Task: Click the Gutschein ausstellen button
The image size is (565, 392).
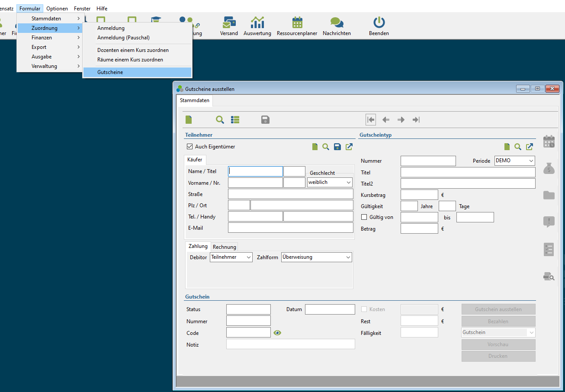Action: (498, 309)
